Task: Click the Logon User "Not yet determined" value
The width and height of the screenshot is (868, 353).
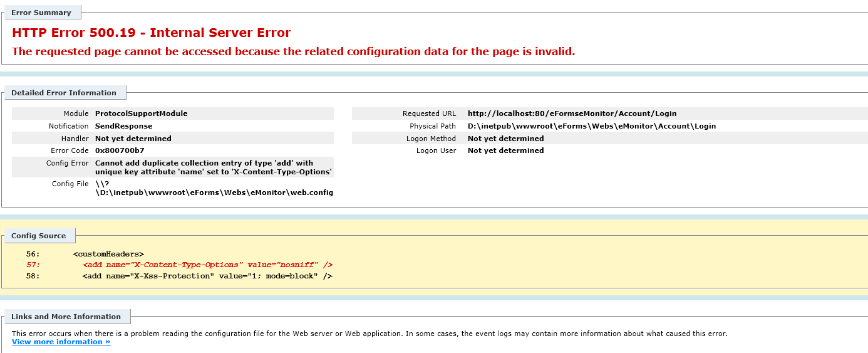Action: pyautogui.click(x=505, y=150)
